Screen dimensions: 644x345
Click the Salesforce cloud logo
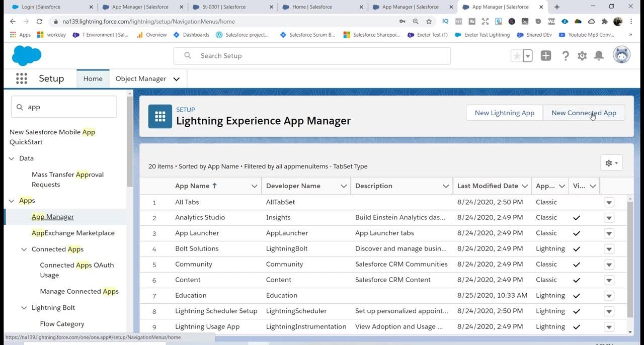(26, 56)
